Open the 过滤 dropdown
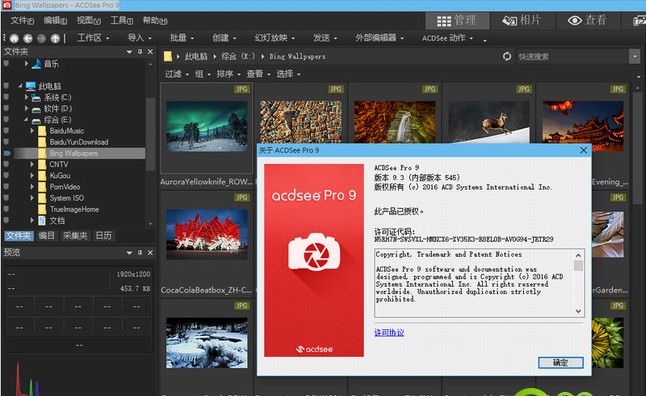The height and width of the screenshot is (396, 646). (177, 74)
